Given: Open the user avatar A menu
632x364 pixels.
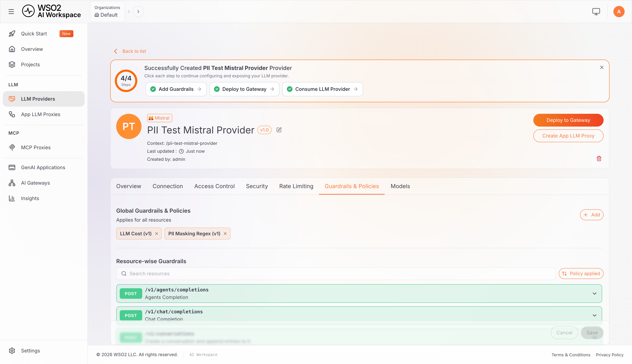Looking at the screenshot, I should (x=619, y=12).
